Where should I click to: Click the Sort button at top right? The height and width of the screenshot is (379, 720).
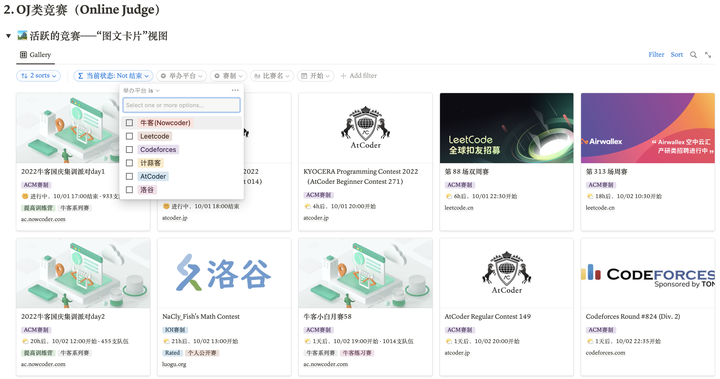[676, 55]
